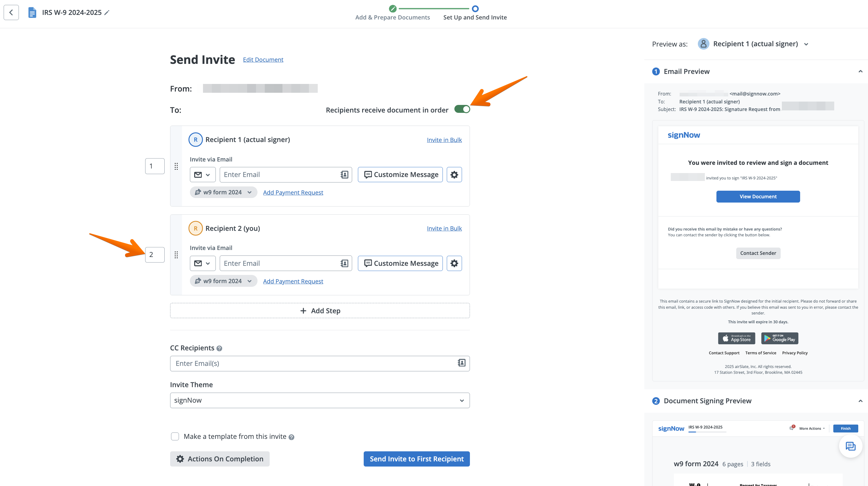Open Recipient 1 invite method envelope dropdown
868x486 pixels.
202,175
